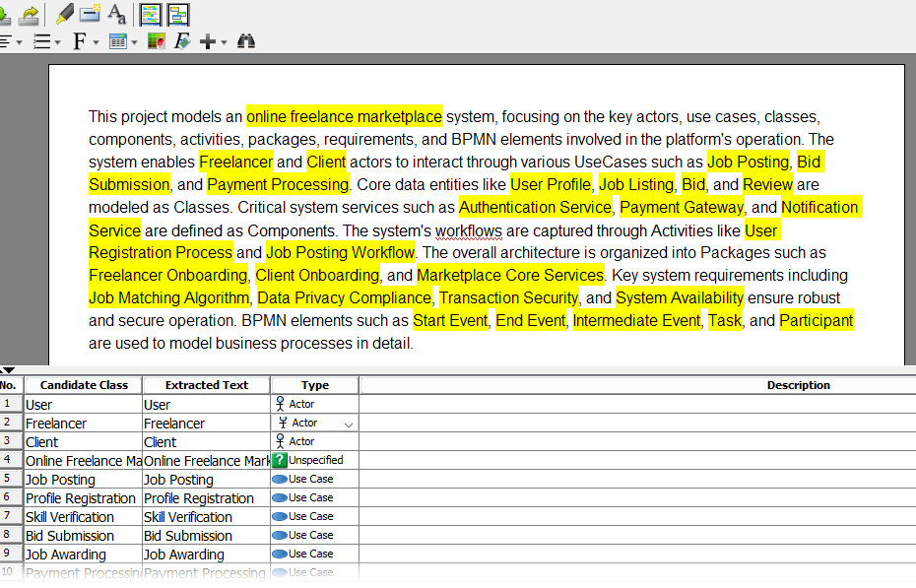Click the add text box icon
Viewport: 916px width, 588px height.
coord(91,14)
